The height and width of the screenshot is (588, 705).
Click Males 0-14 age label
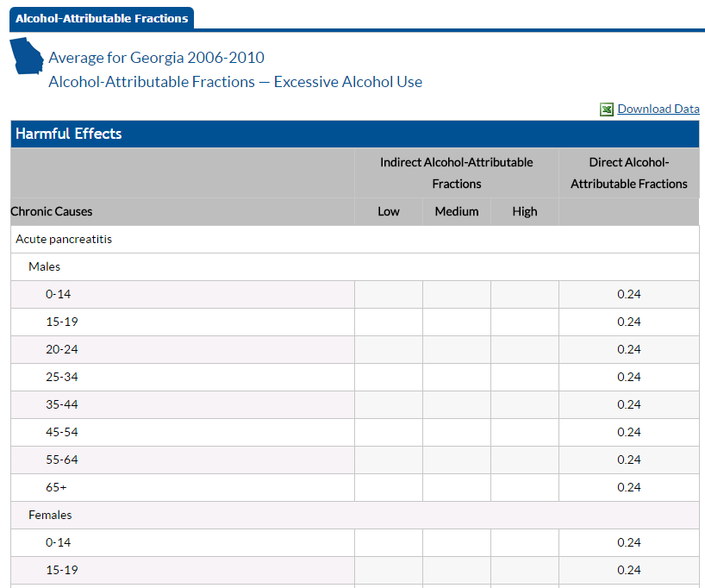point(58,294)
